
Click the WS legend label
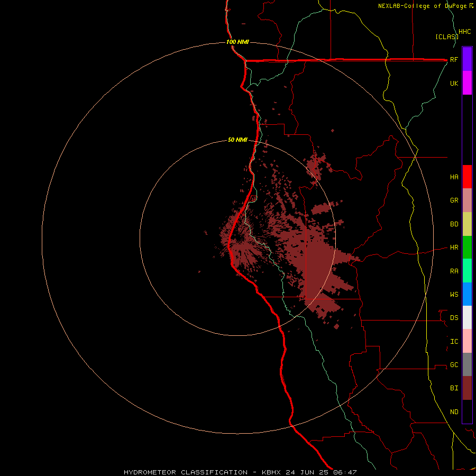click(454, 295)
